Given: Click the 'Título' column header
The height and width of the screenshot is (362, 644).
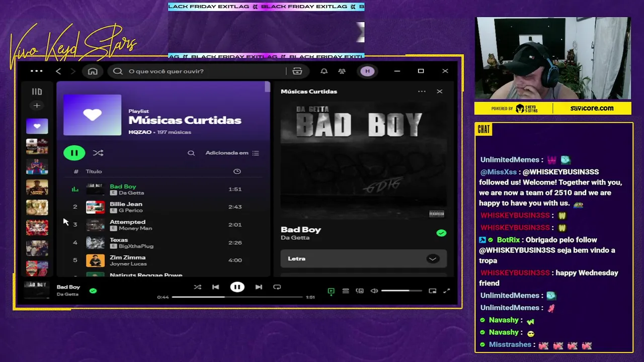Looking at the screenshot, I should tap(94, 171).
